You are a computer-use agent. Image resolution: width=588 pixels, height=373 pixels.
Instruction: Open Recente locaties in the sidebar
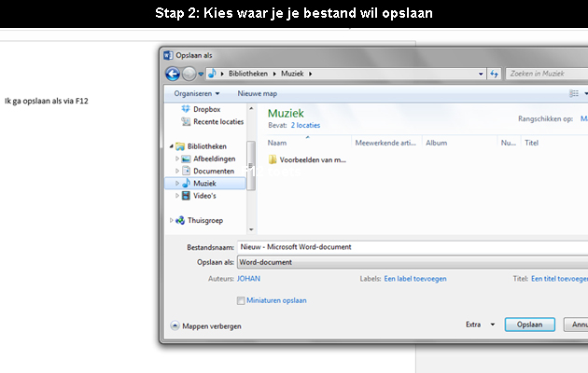212,121
